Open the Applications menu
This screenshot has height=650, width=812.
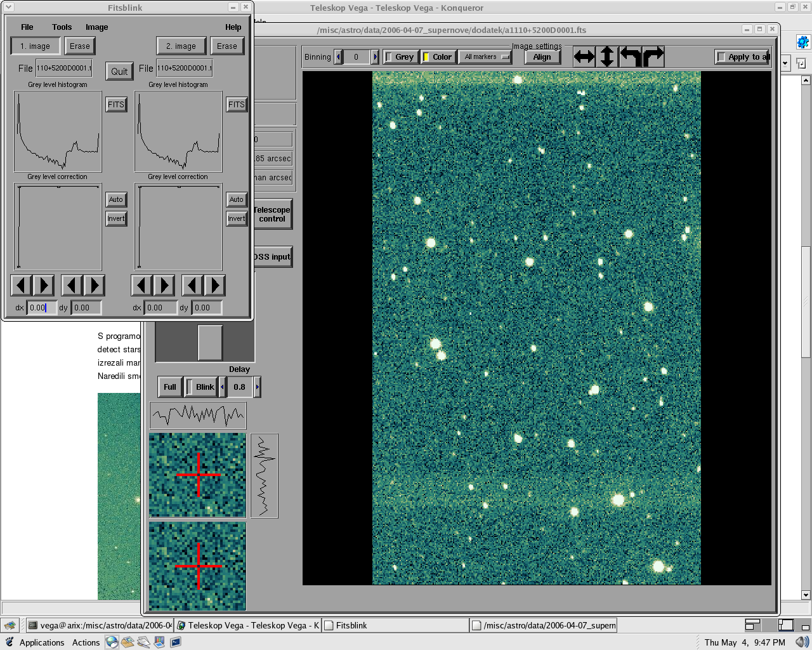42,642
